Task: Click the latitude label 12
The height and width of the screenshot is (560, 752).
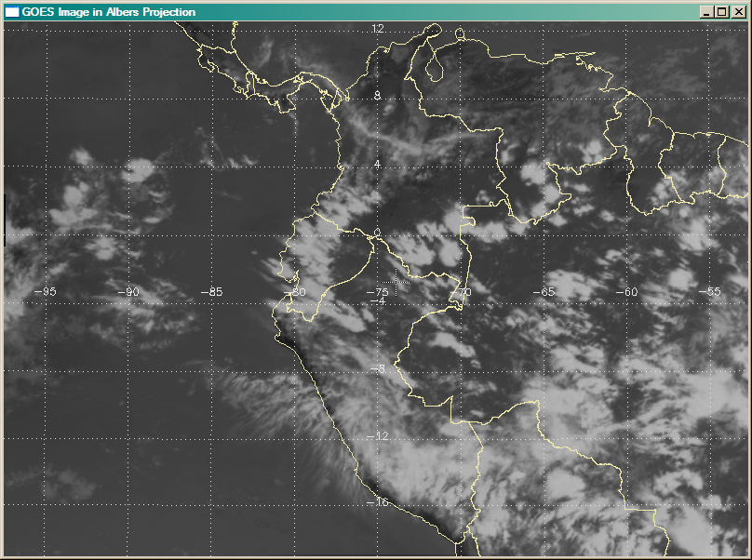Action: pyautogui.click(x=378, y=30)
